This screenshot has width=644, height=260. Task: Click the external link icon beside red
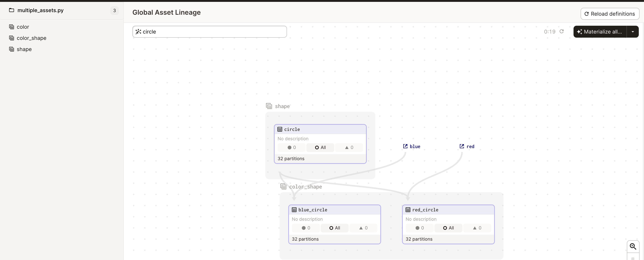pyautogui.click(x=462, y=146)
